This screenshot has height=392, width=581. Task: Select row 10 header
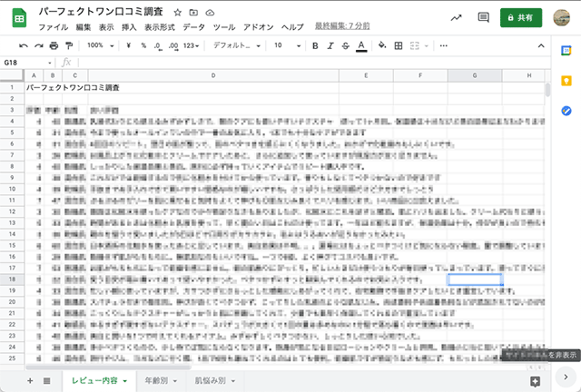12,189
